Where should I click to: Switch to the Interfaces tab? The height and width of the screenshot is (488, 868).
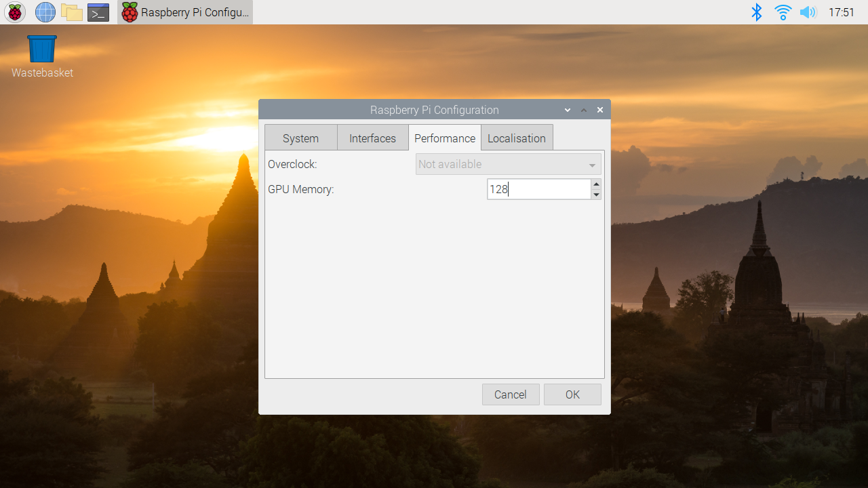point(372,138)
